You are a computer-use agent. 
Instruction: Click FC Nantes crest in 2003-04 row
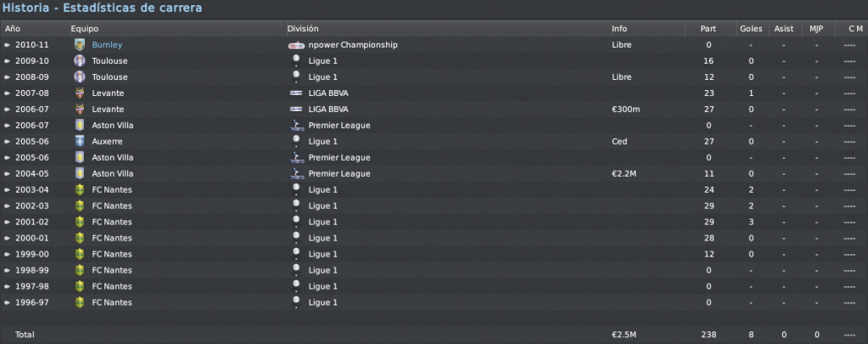[80, 189]
